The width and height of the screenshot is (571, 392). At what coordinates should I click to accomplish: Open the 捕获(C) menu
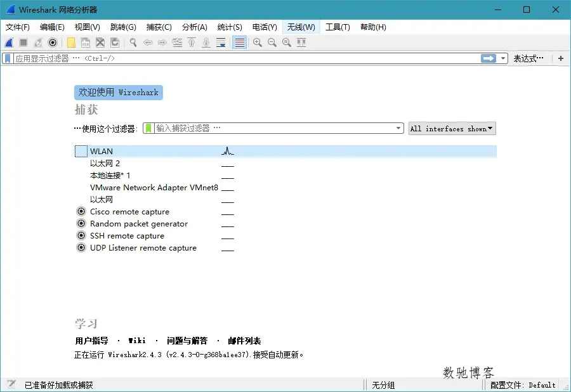[159, 27]
